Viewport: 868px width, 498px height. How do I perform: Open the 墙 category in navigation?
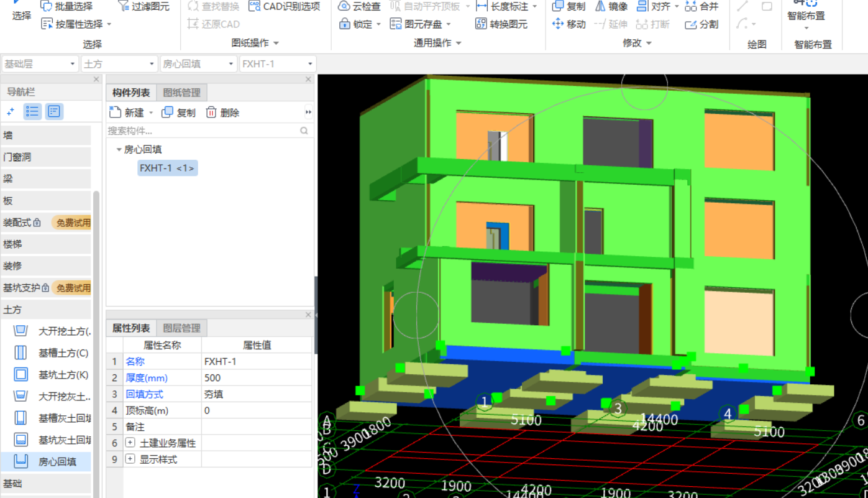coord(46,136)
